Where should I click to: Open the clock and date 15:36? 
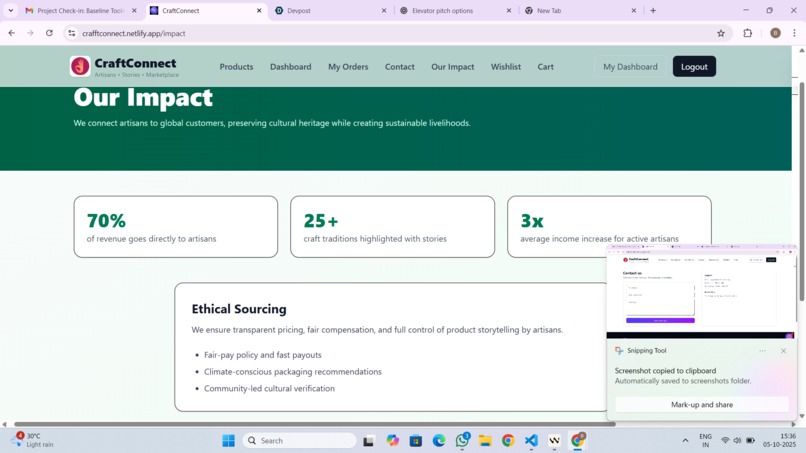click(779, 440)
